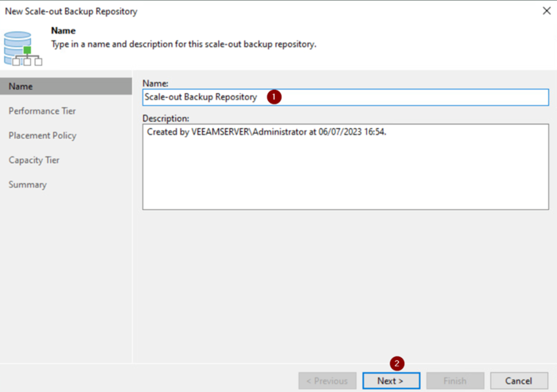Click the Cancel button
Viewport: 557px width, 392px height.
click(x=519, y=381)
